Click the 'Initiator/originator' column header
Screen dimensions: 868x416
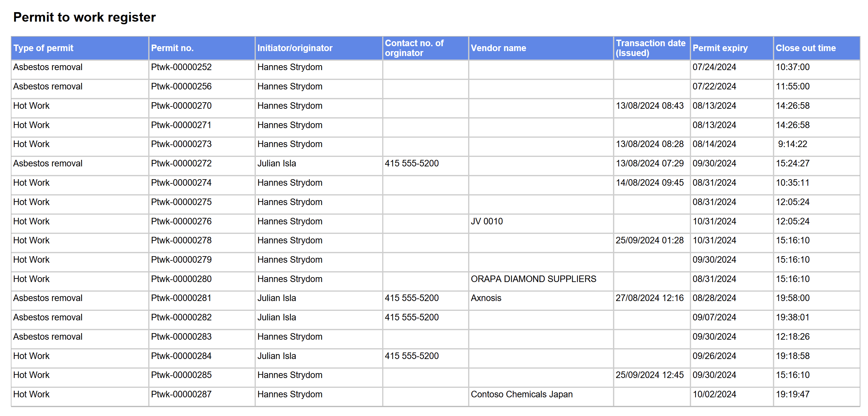click(x=294, y=48)
